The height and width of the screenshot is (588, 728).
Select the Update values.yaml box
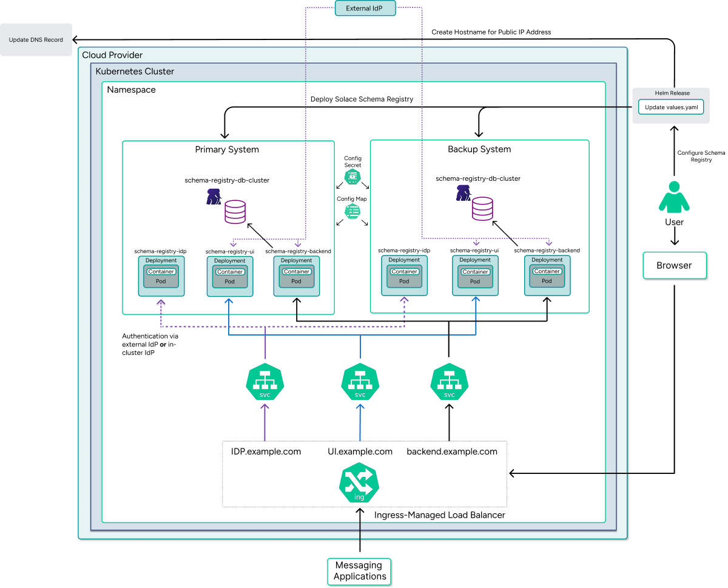(671, 107)
